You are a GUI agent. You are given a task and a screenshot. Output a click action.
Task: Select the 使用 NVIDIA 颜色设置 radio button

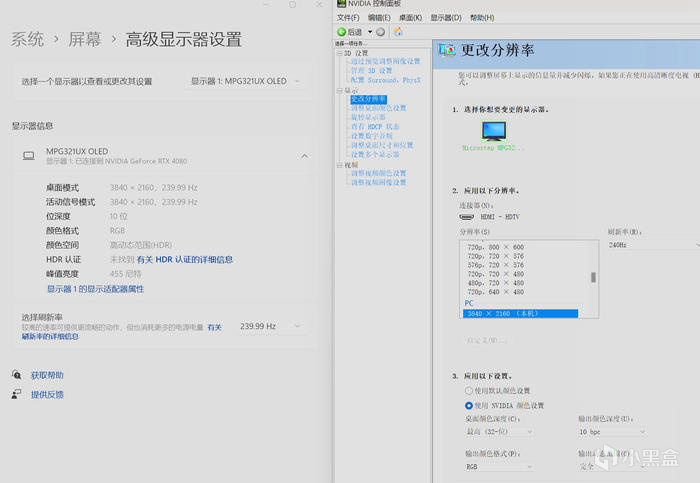click(x=469, y=406)
